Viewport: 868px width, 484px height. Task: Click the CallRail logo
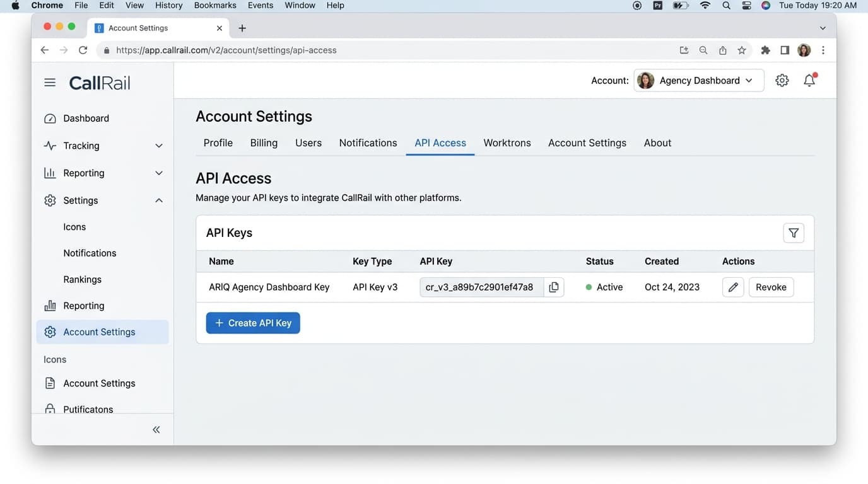[100, 83]
